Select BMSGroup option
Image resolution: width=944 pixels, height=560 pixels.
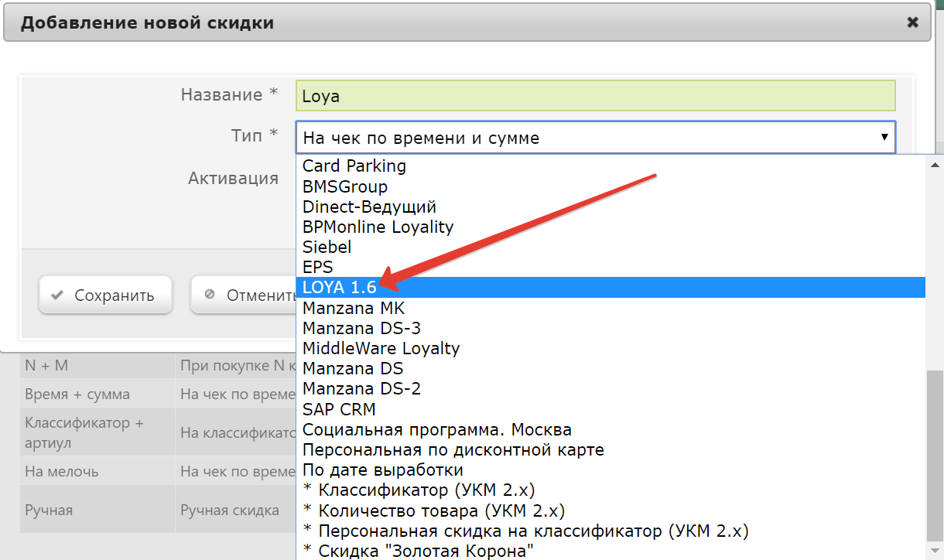611,186
